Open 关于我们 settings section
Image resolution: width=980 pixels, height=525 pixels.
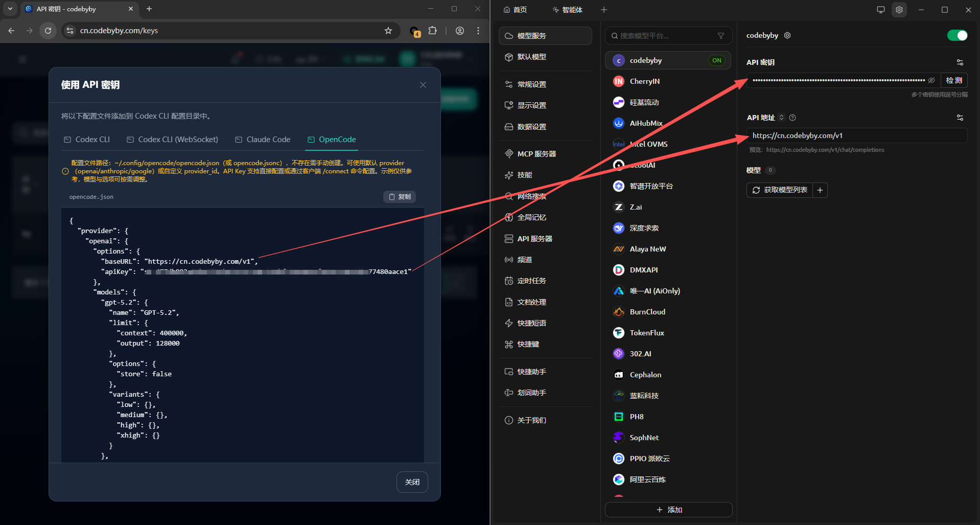[x=545, y=420]
